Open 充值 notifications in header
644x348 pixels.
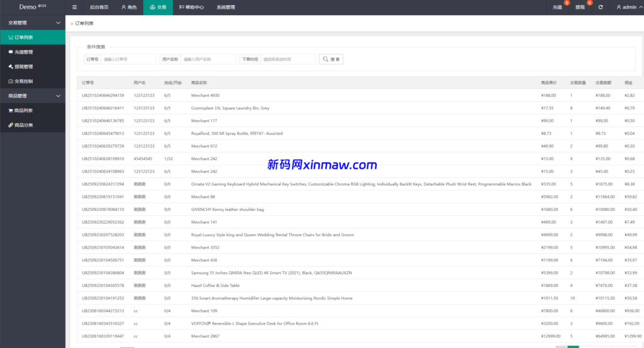(557, 8)
